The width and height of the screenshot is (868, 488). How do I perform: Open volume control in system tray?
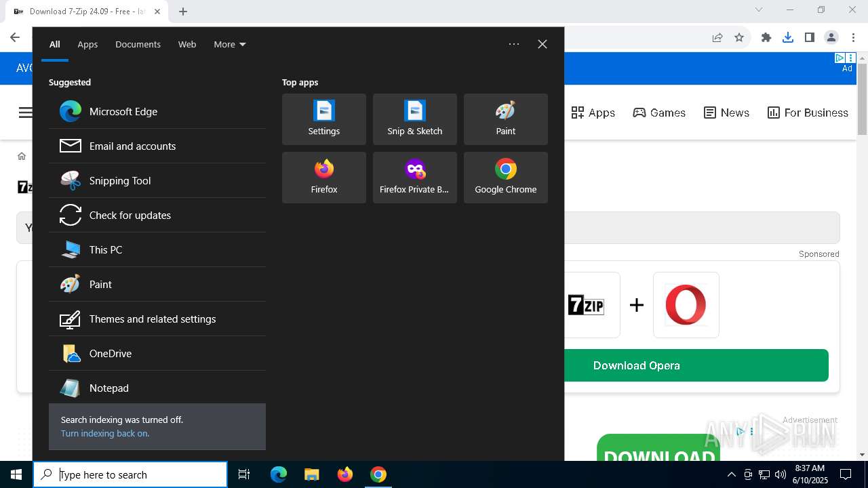pyautogui.click(x=780, y=474)
